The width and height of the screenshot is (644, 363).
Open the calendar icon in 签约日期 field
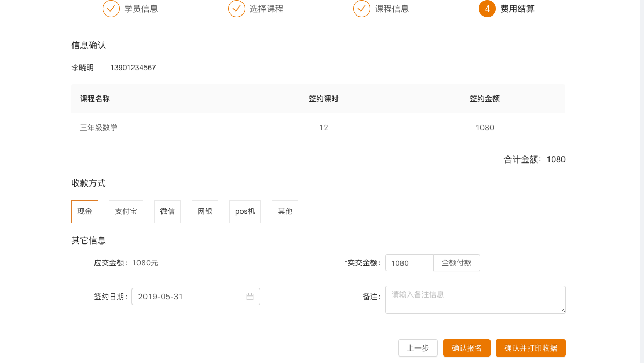point(250,297)
